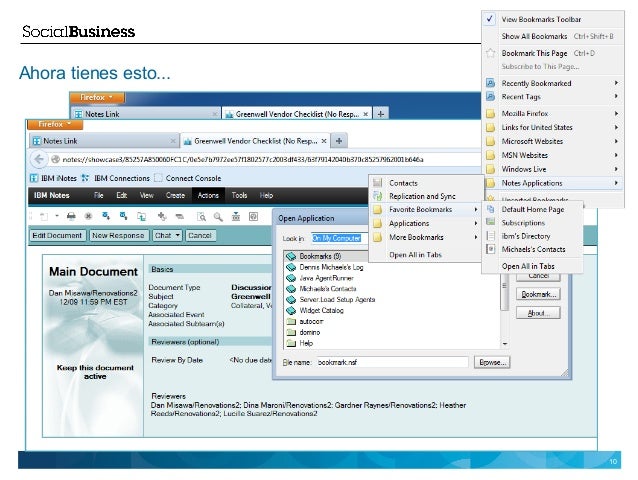Click the Connect Console bookmark page icon
This screenshot has height=480, width=638.
tap(159, 178)
